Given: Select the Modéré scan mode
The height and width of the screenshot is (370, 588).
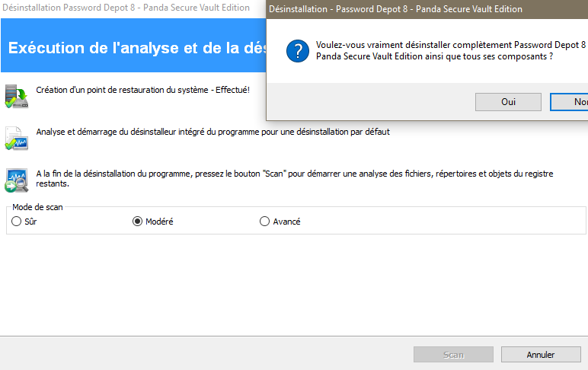Looking at the screenshot, I should click(153, 222).
